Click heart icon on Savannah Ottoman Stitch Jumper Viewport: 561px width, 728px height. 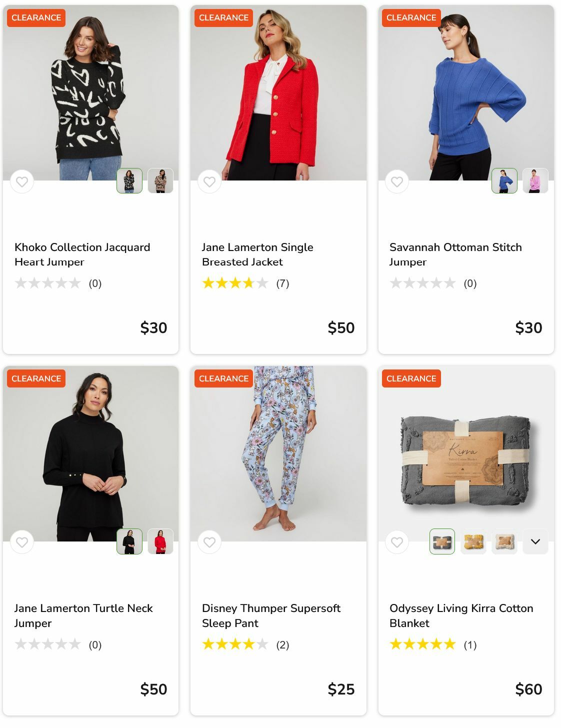tap(397, 181)
